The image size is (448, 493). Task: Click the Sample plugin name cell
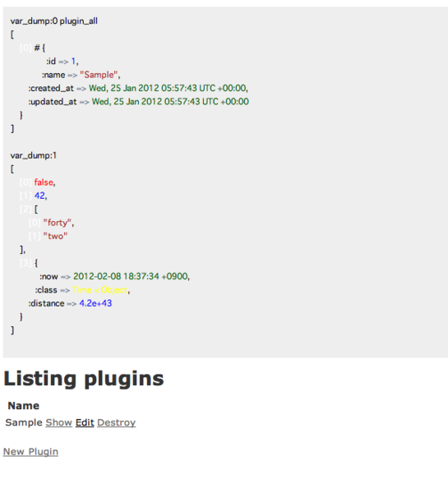24,422
